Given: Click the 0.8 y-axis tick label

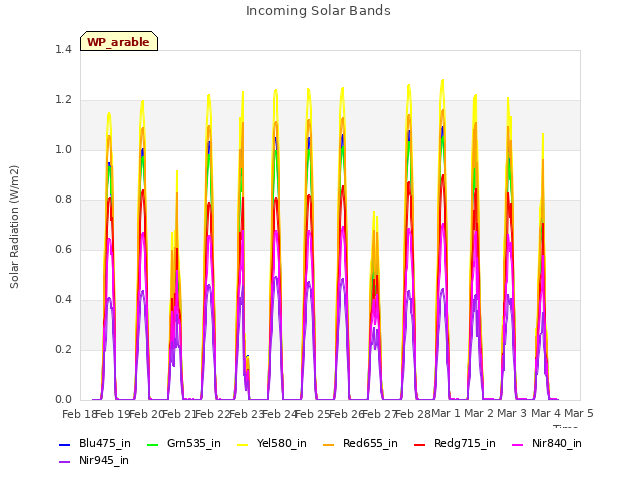Looking at the screenshot, I should 63,200.
